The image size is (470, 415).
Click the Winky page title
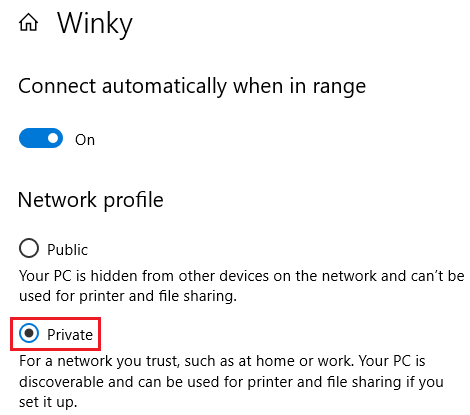tap(95, 24)
